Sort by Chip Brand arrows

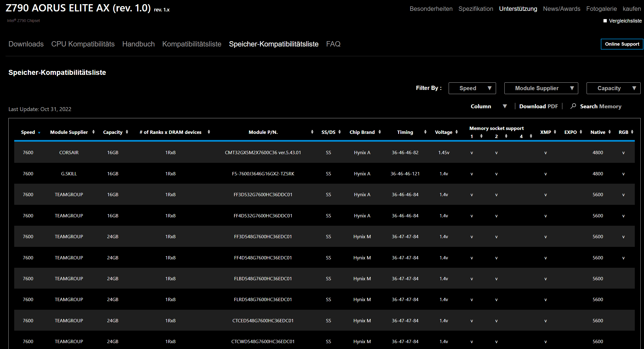[x=380, y=132]
